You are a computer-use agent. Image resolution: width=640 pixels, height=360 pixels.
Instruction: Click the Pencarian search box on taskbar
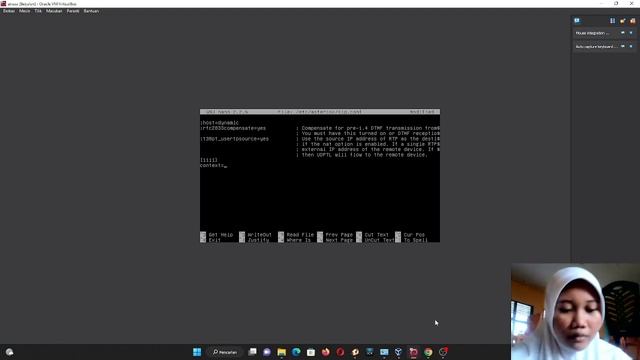click(x=225, y=352)
